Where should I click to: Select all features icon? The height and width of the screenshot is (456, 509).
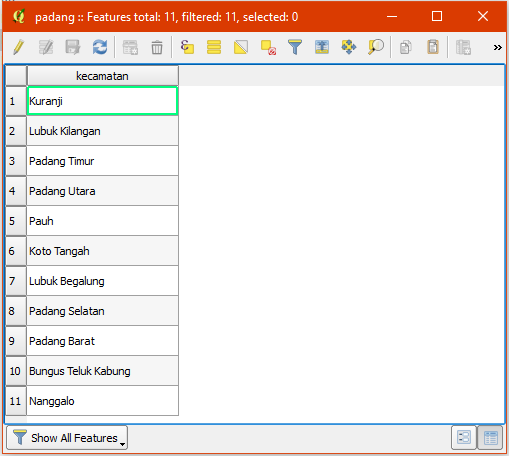pos(214,47)
